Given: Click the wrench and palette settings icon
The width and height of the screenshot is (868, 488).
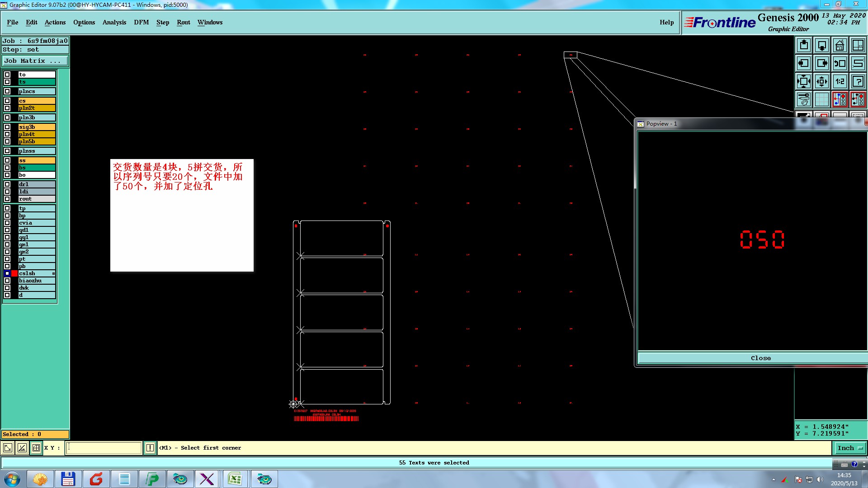Looking at the screenshot, I should point(803,99).
